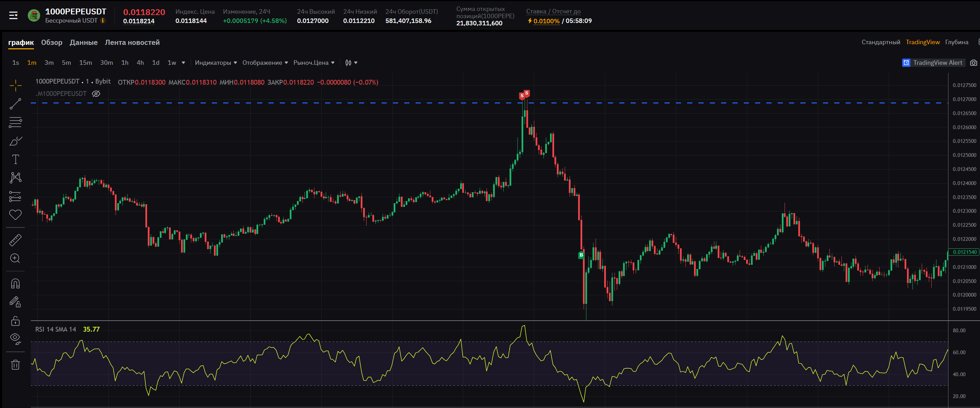Expand the Отображение dropdown

(x=265, y=63)
